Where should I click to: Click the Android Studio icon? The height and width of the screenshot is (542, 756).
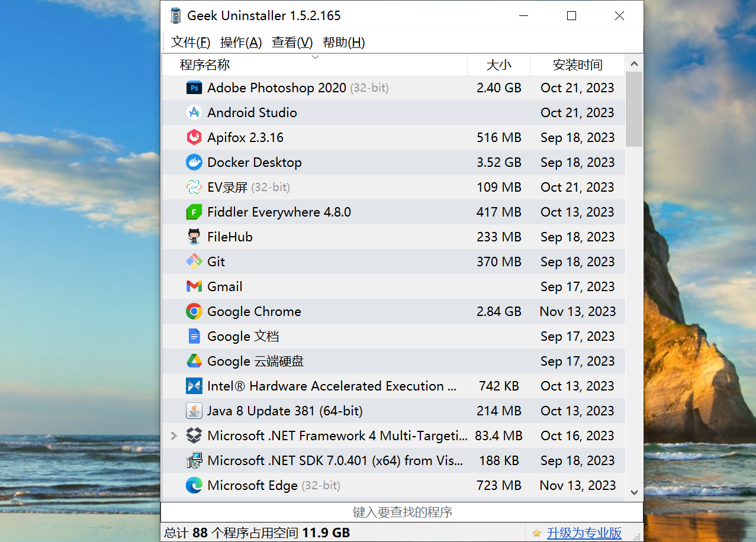pyautogui.click(x=194, y=112)
